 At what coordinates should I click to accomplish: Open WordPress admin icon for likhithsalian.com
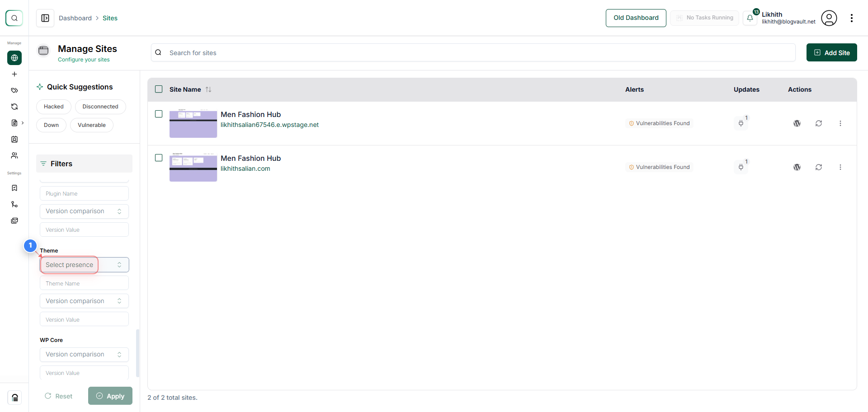797,167
